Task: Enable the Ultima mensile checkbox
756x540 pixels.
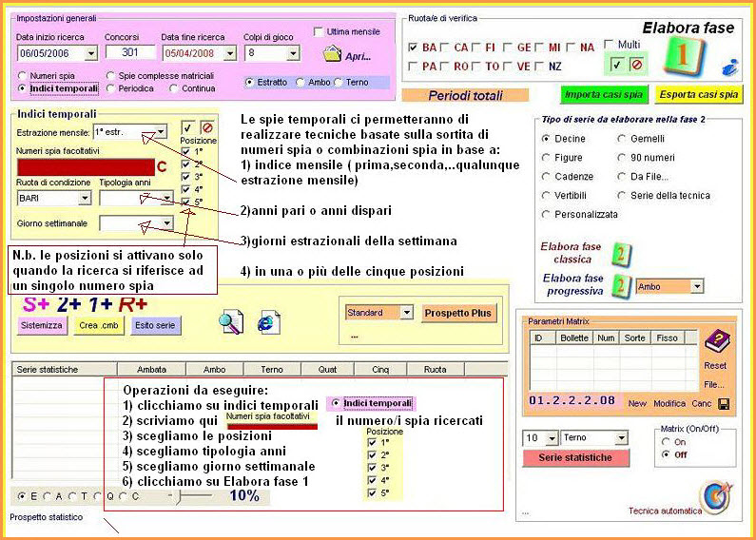Action: pyautogui.click(x=319, y=31)
